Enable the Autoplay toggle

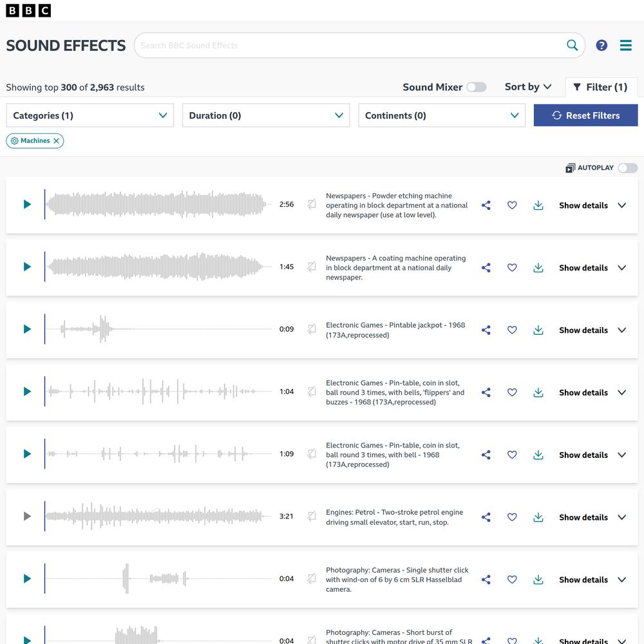(627, 168)
